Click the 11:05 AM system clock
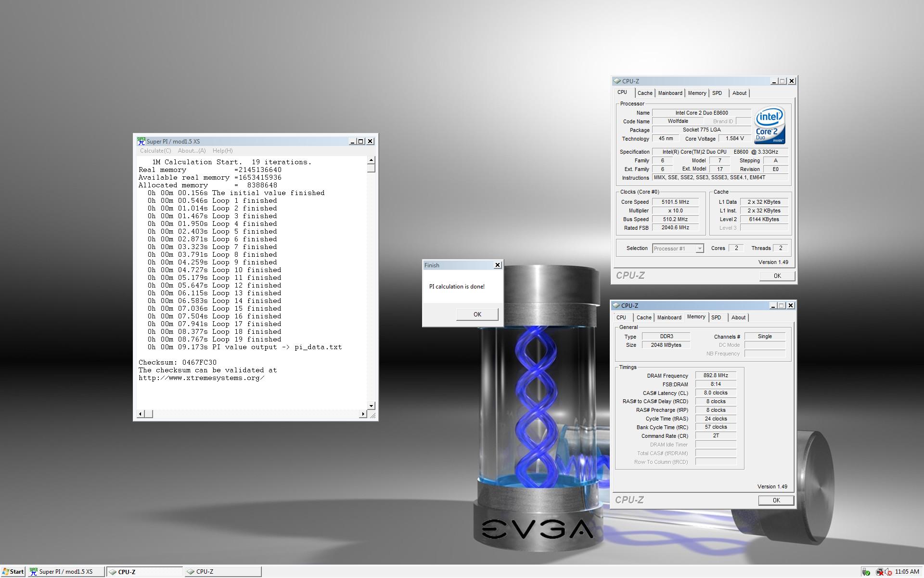924x578 pixels. 907,572
